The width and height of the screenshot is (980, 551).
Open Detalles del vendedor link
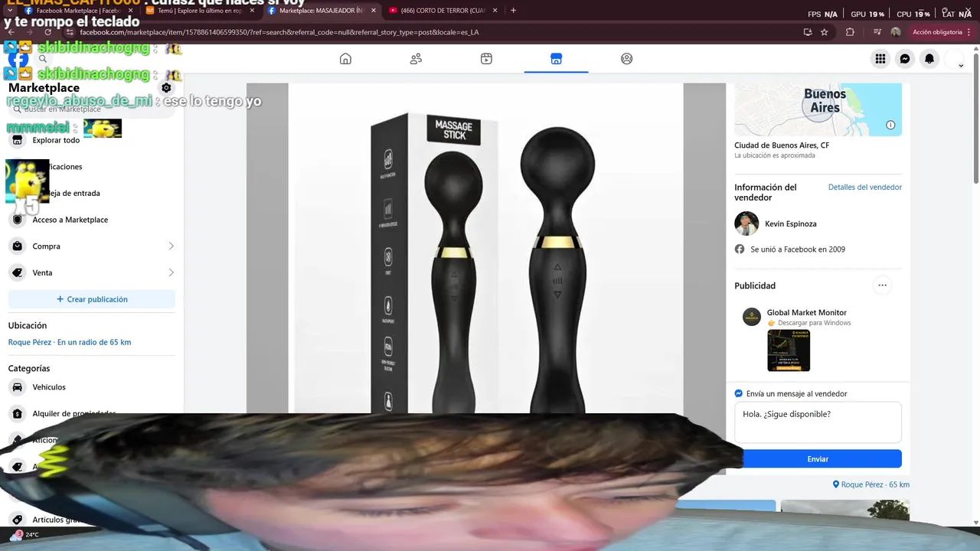[x=864, y=187]
